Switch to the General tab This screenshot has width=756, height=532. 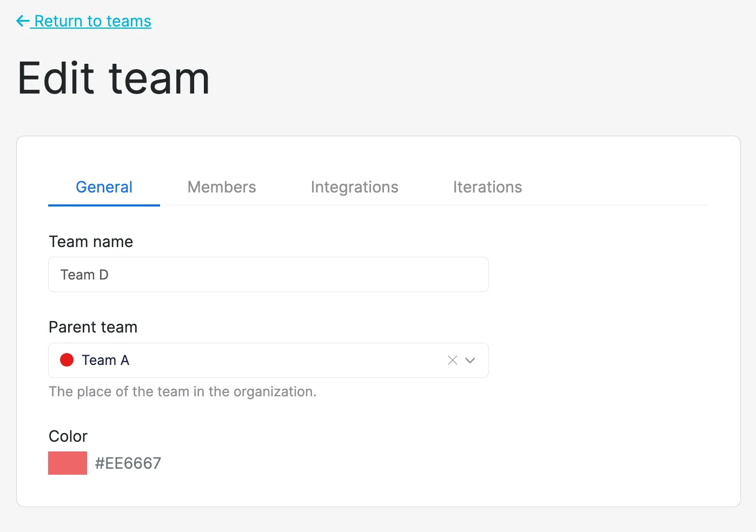104,187
